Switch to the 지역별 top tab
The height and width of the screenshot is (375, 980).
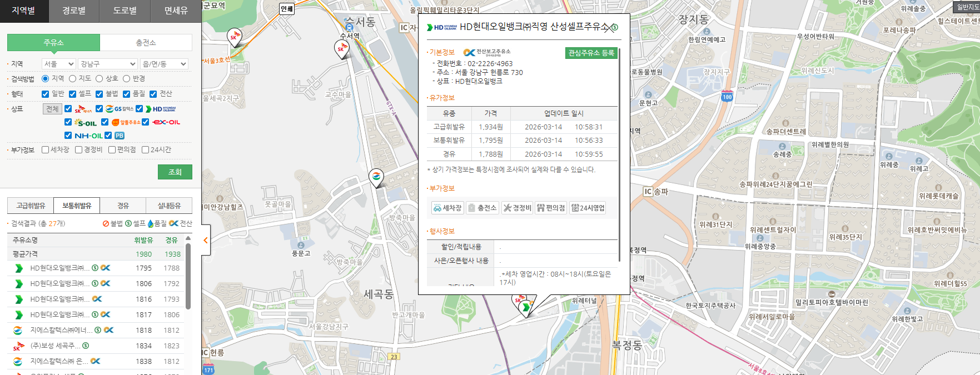pos(23,11)
